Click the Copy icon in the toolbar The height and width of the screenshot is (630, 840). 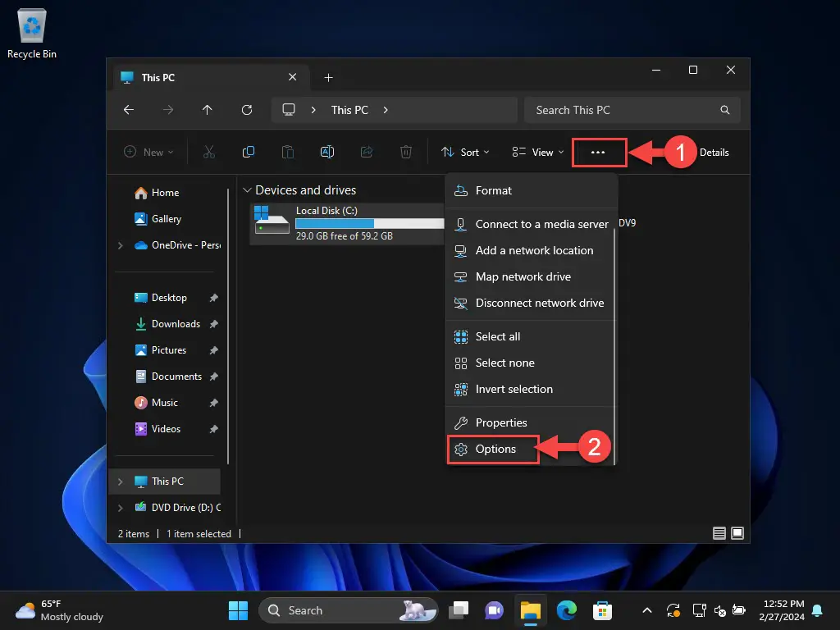pyautogui.click(x=249, y=152)
